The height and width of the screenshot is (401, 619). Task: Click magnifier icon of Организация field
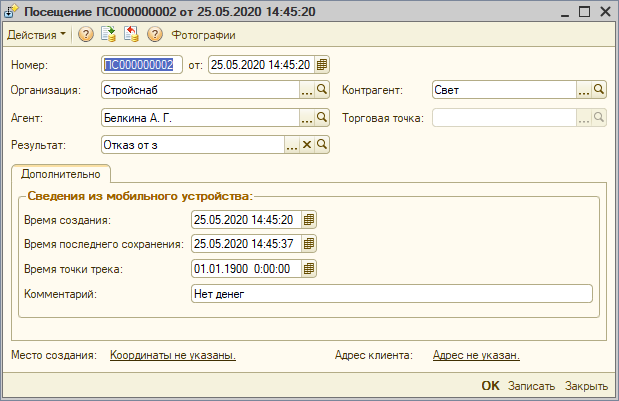[x=322, y=90]
